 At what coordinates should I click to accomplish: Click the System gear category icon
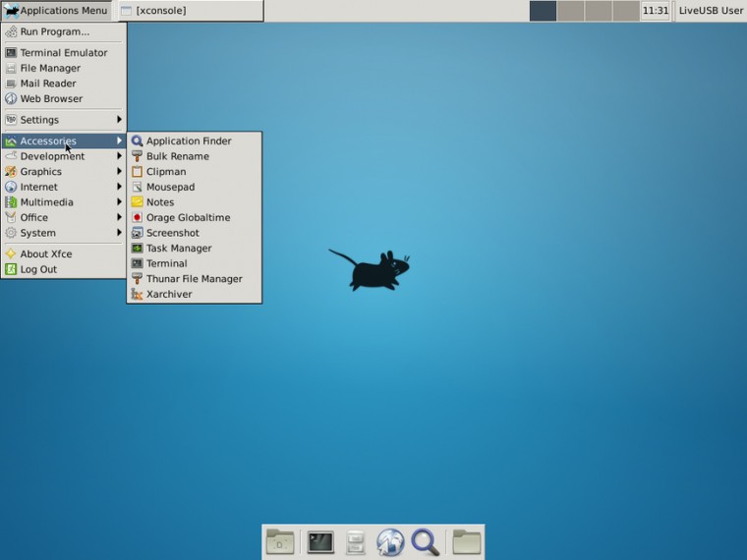coord(11,233)
